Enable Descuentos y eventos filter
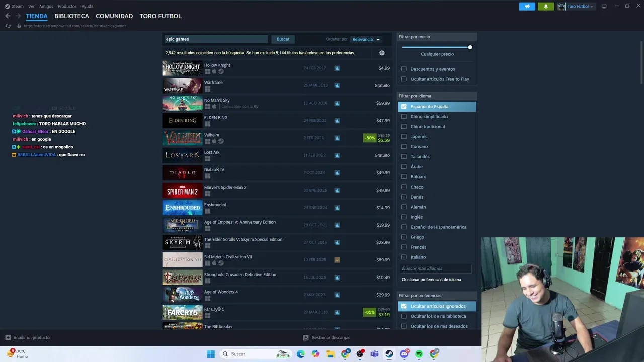This screenshot has height=362, width=644. point(404,69)
